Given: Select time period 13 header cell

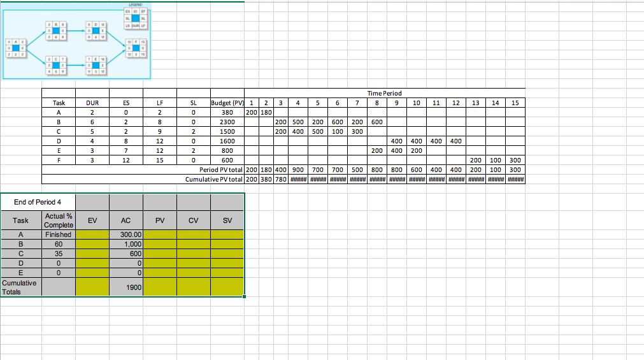Looking at the screenshot, I should tap(476, 103).
